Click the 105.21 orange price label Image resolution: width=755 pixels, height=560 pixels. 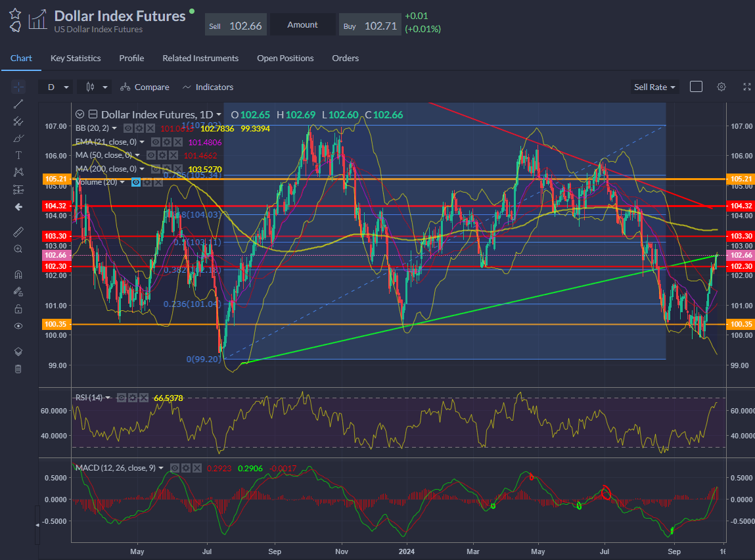point(741,179)
